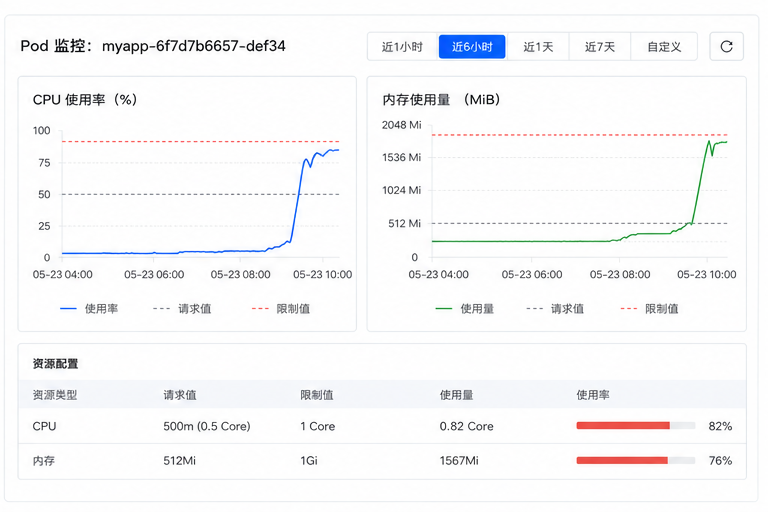768x512 pixels.
Task: Toggle CPU 使用率 legend series
Action: (x=89, y=309)
